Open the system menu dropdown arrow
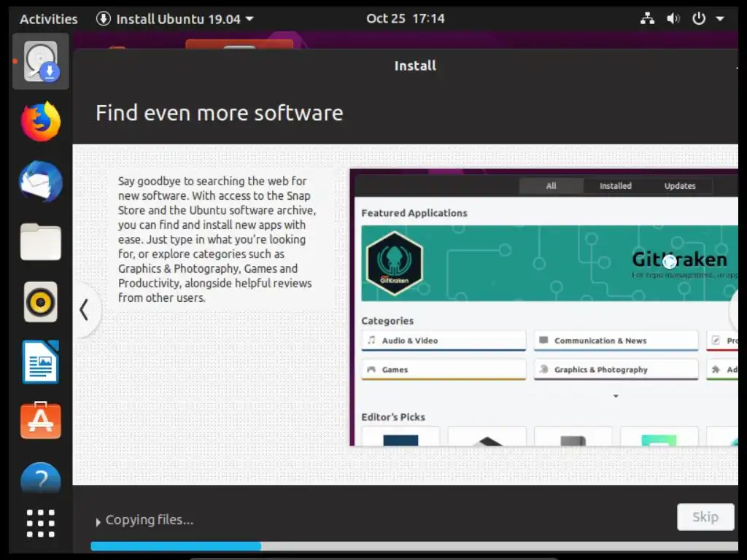This screenshot has width=747, height=560. point(720,19)
